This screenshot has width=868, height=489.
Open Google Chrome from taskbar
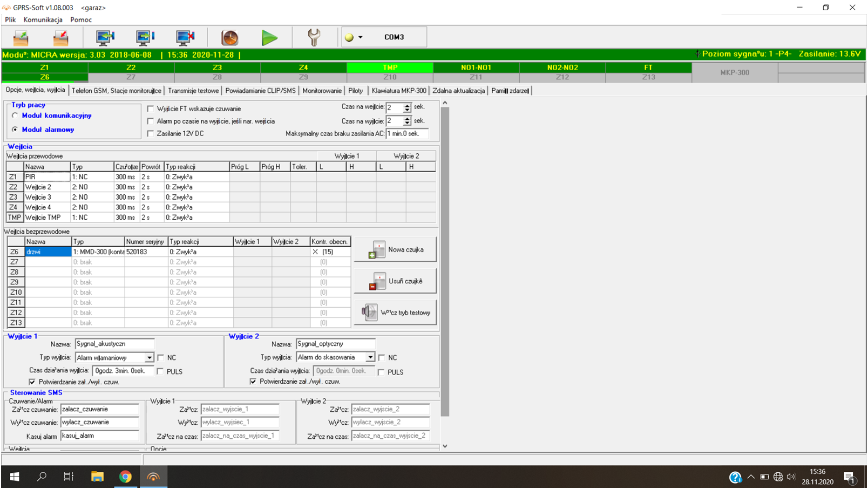(x=125, y=477)
